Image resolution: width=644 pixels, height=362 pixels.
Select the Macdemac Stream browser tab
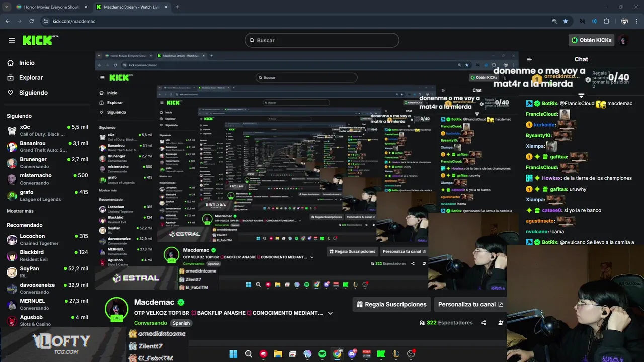click(132, 7)
